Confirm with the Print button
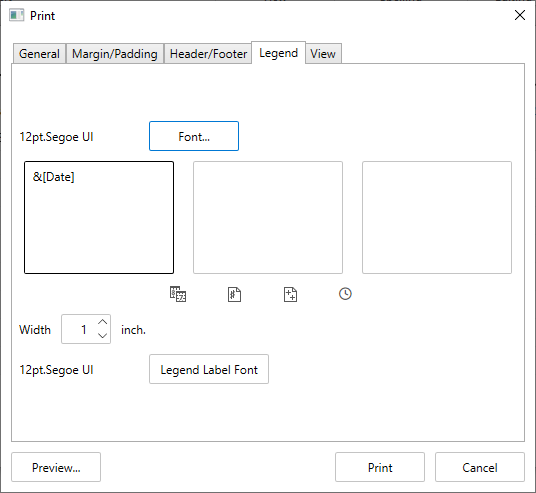The height and width of the screenshot is (493, 536). coord(380,467)
